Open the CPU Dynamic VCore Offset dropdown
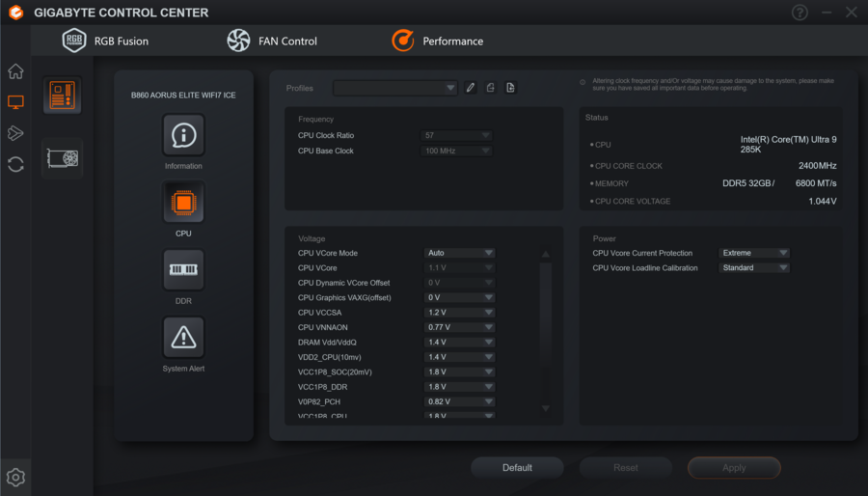This screenshot has width=868, height=496. point(459,283)
